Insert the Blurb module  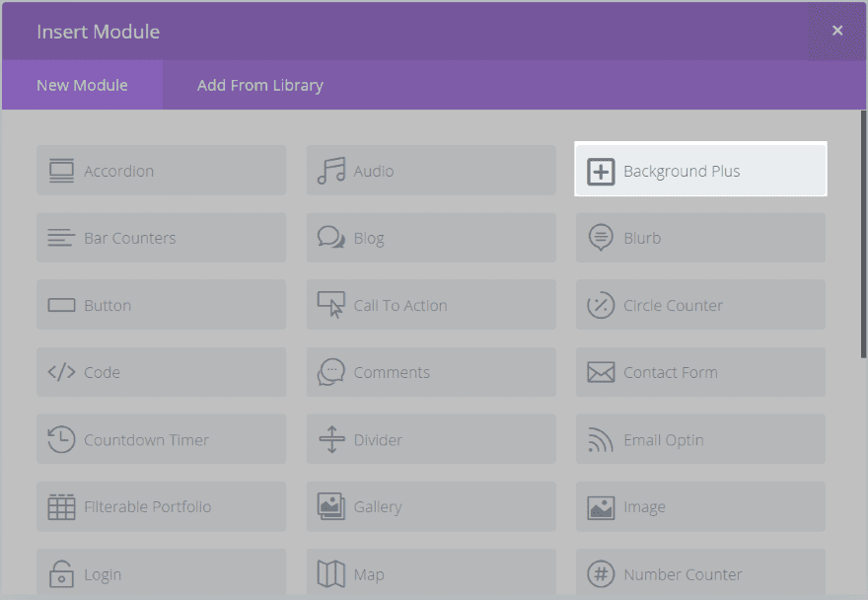click(700, 238)
